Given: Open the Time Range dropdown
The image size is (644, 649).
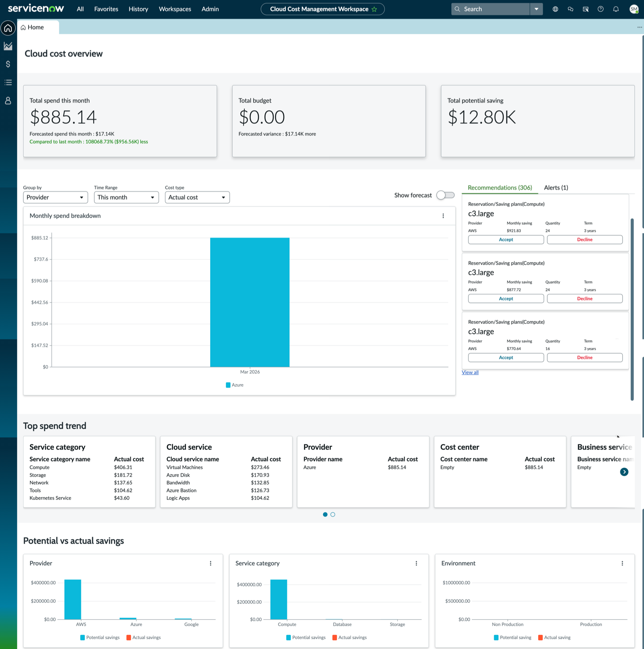Looking at the screenshot, I should pos(126,197).
